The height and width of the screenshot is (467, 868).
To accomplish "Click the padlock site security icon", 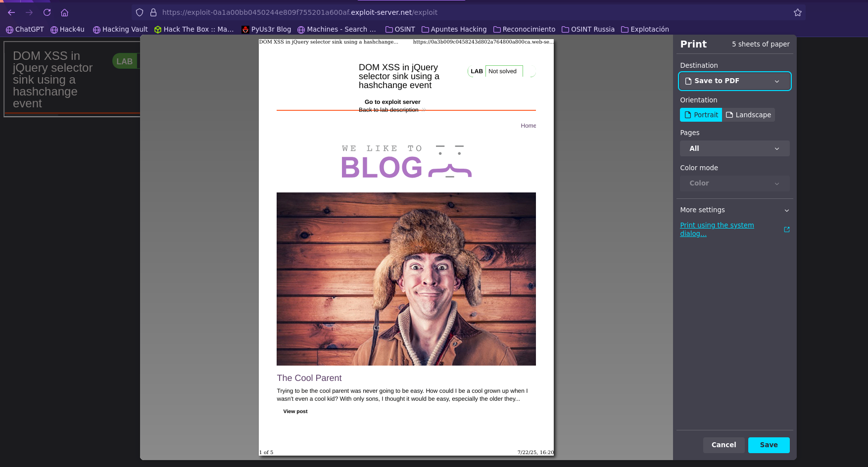I will coord(153,12).
